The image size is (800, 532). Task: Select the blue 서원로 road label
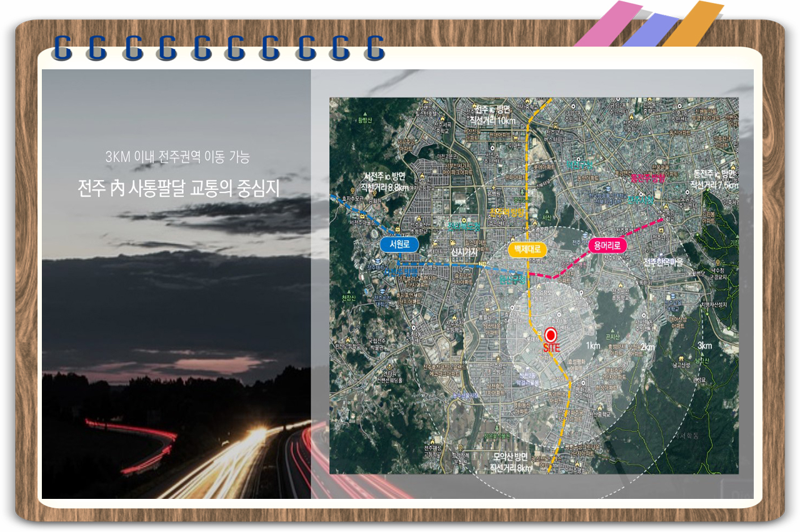[x=399, y=244]
